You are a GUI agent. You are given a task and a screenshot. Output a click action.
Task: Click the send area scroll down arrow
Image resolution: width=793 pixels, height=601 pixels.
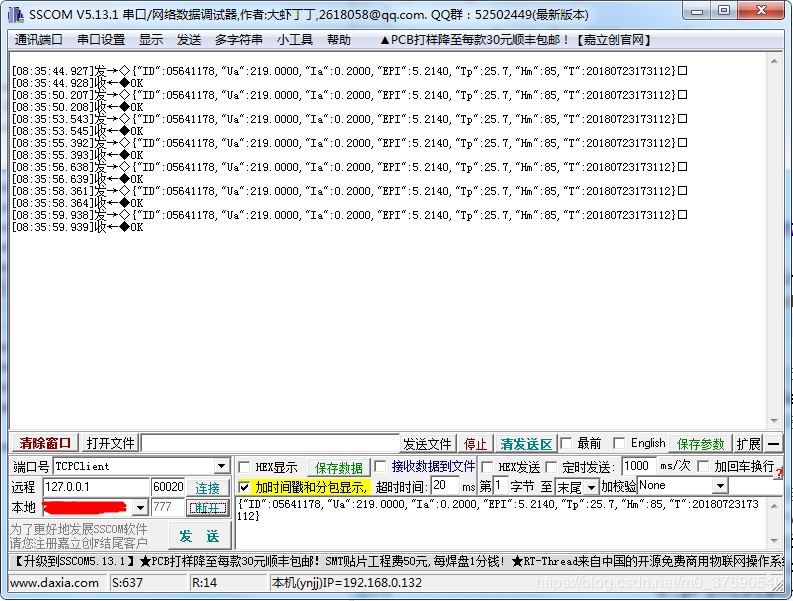[x=774, y=541]
